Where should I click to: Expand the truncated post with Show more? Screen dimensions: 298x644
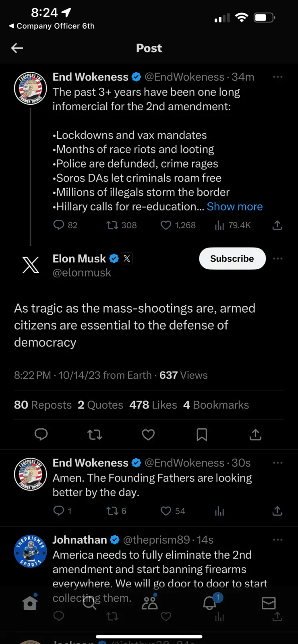[x=234, y=206]
